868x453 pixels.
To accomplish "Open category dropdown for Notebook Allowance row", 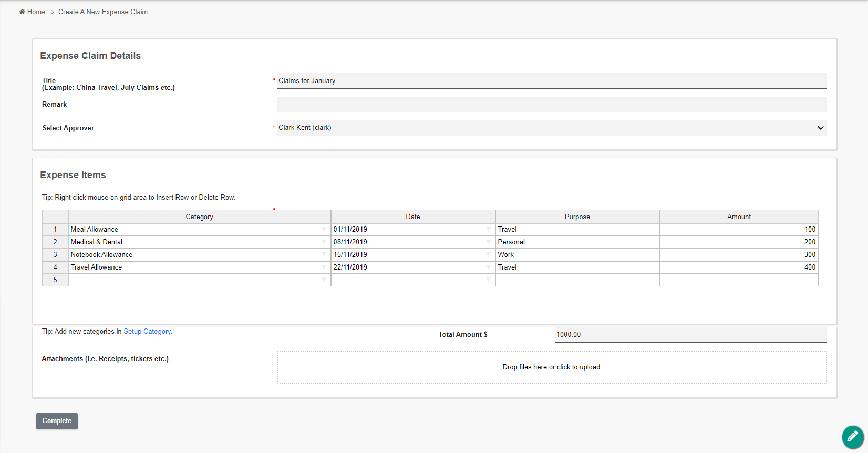I will tap(324, 255).
